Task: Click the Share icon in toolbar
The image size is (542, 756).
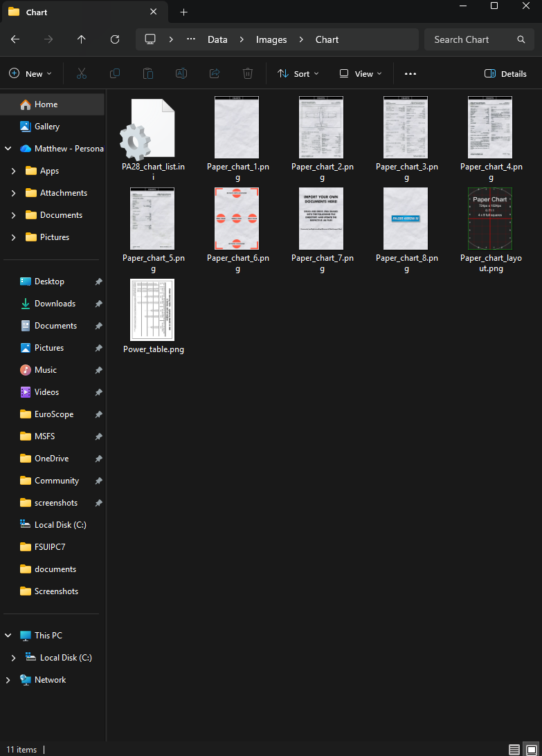Action: click(x=215, y=74)
